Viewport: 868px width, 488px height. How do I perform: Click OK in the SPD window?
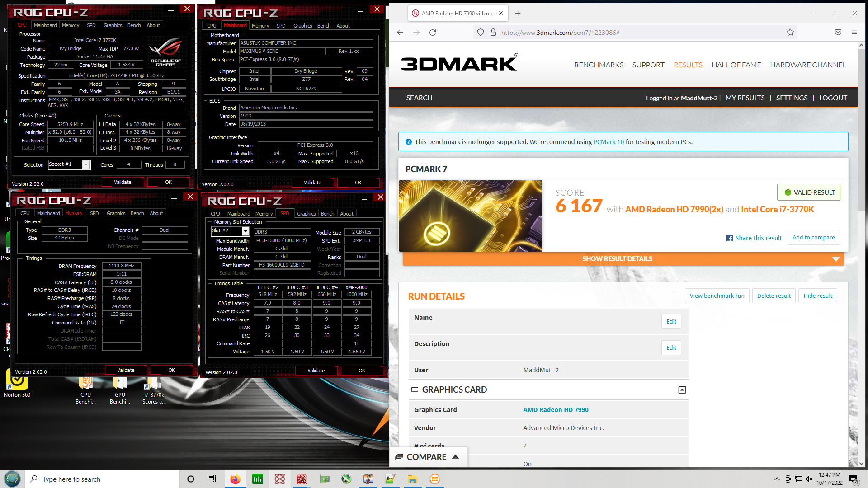coord(362,371)
